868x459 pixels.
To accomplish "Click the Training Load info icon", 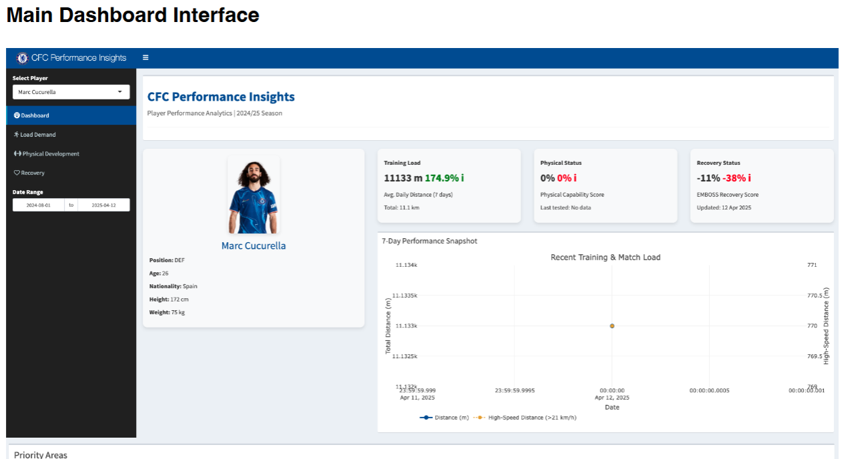I will 462,178.
